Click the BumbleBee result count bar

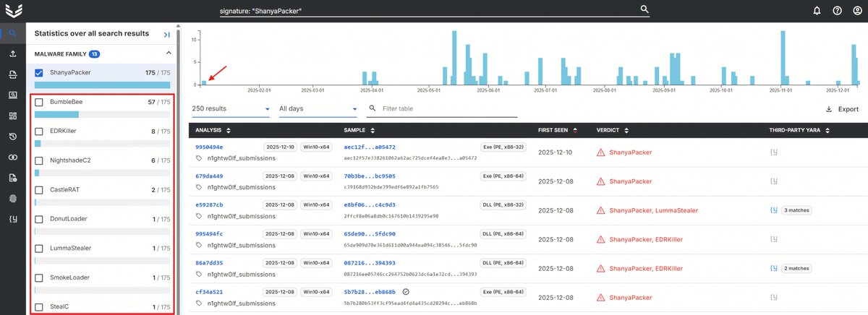pos(102,114)
